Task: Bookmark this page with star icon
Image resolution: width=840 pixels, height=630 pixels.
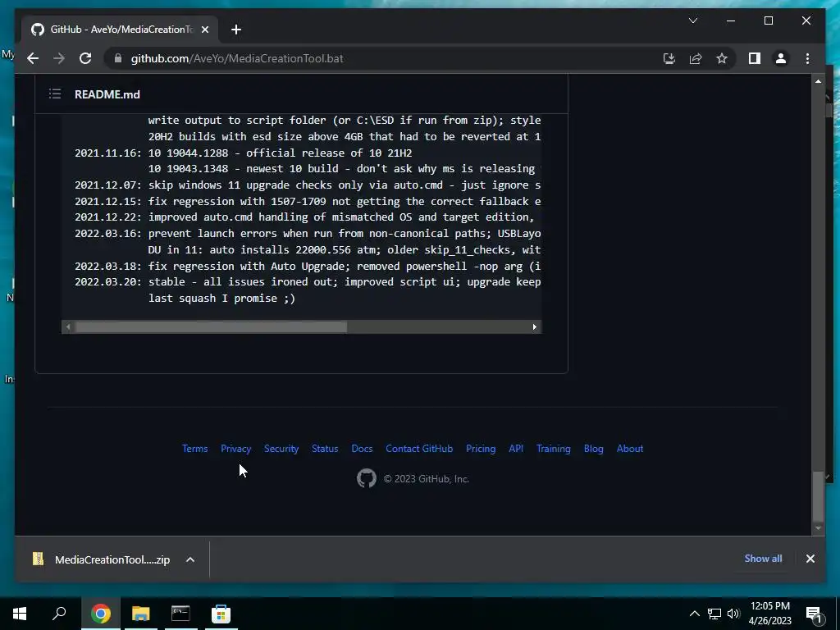Action: click(722, 58)
